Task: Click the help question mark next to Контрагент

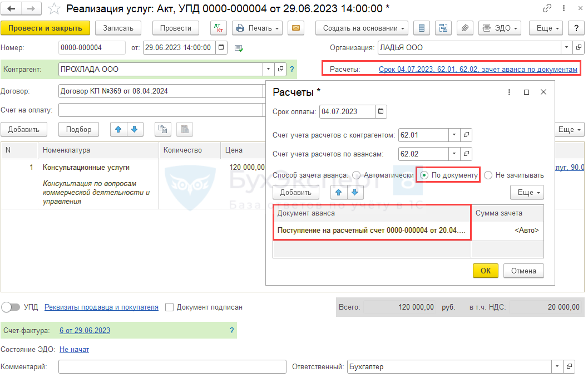Action: pyautogui.click(x=291, y=69)
